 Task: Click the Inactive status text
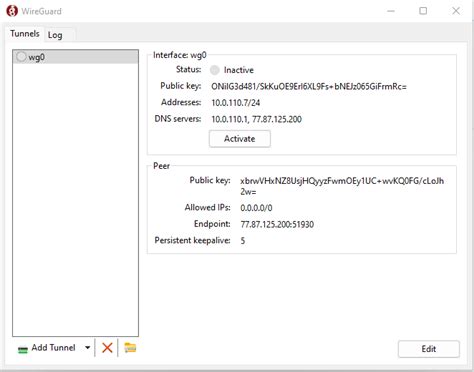pyautogui.click(x=239, y=70)
